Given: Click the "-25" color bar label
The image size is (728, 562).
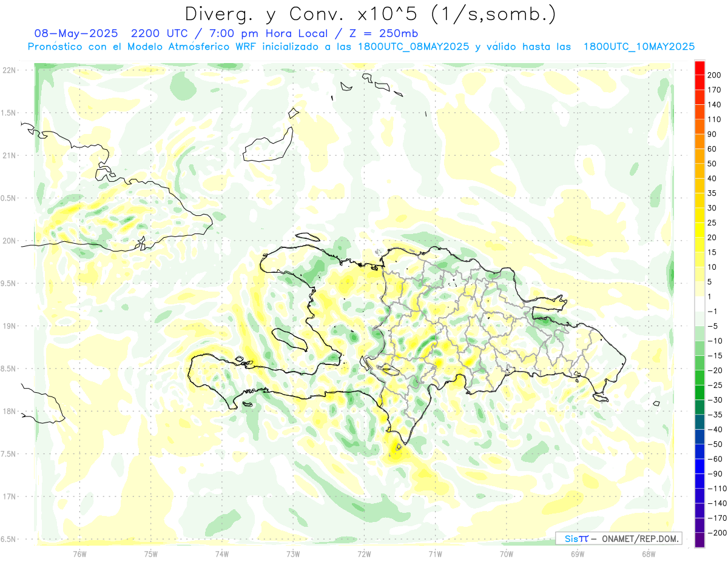Looking at the screenshot, I should click(714, 385).
